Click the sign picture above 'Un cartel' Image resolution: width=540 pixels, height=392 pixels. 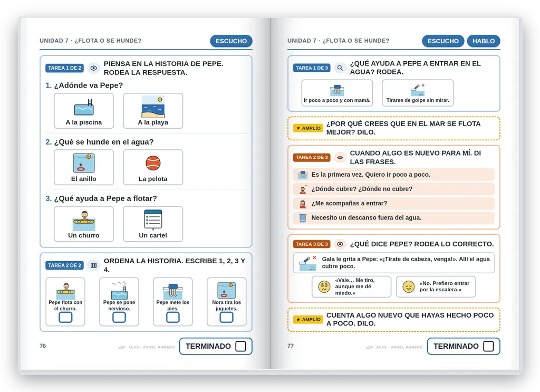click(x=153, y=219)
